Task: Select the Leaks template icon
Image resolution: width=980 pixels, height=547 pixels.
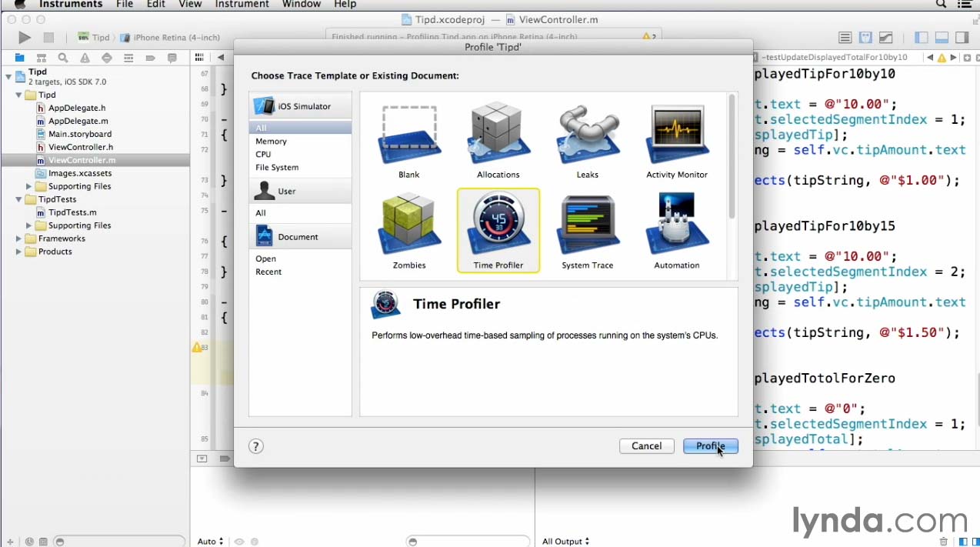Action: point(587,142)
